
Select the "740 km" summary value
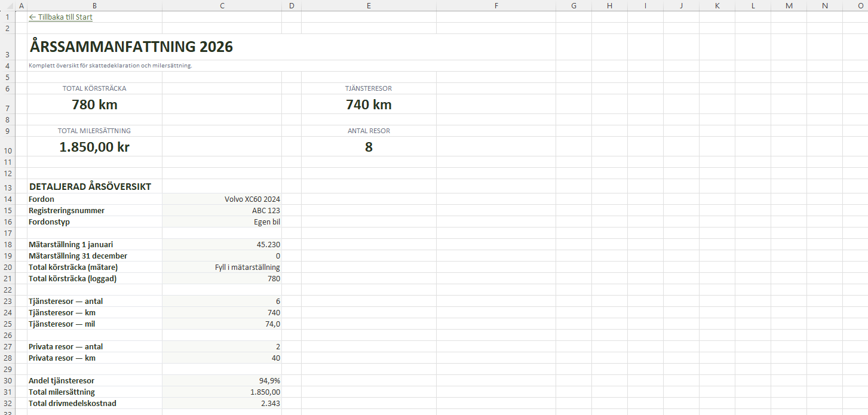(369, 104)
